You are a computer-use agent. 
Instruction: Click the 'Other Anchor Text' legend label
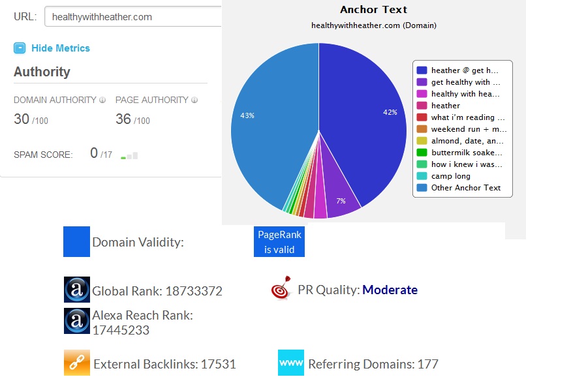(466, 188)
